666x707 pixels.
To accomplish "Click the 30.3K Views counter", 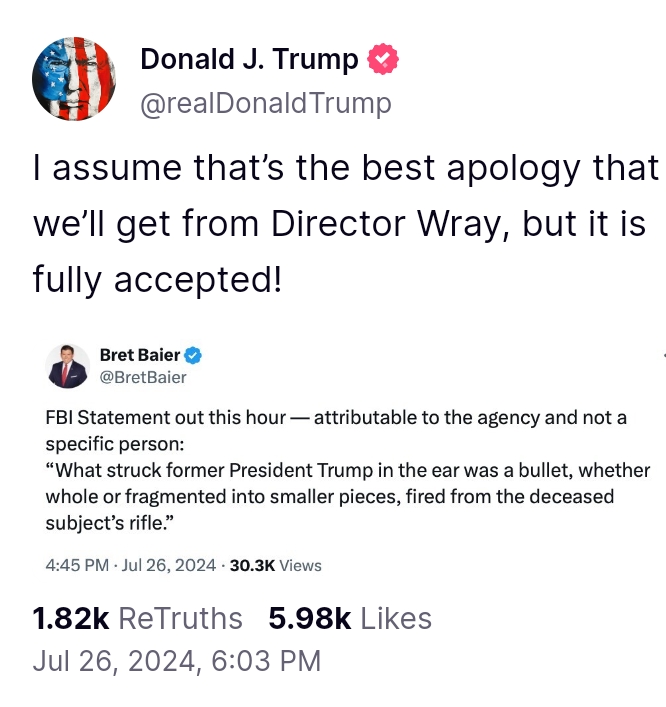I will pos(276,565).
